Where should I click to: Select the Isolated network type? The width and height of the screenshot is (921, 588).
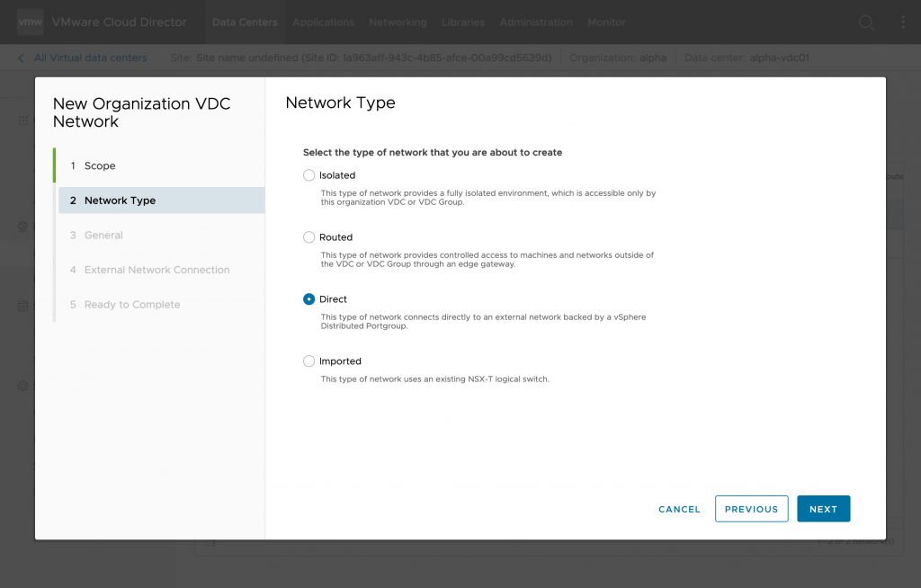(309, 175)
